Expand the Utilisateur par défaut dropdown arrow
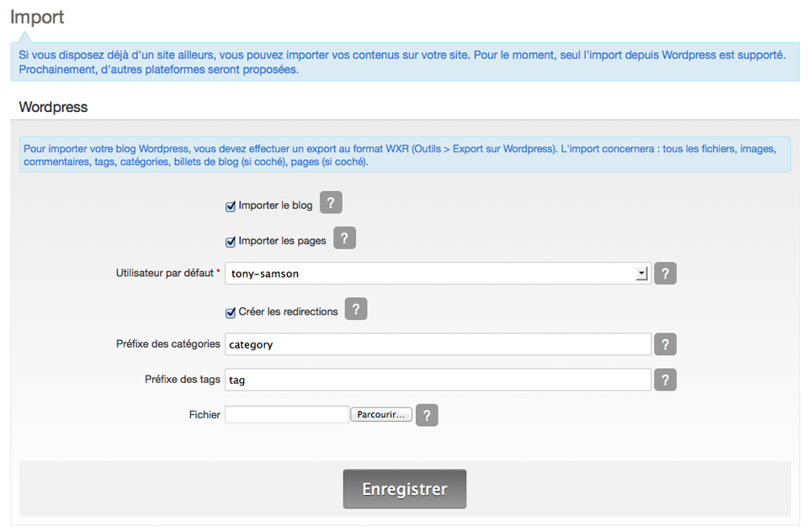This screenshot has height=532, width=808. [641, 274]
